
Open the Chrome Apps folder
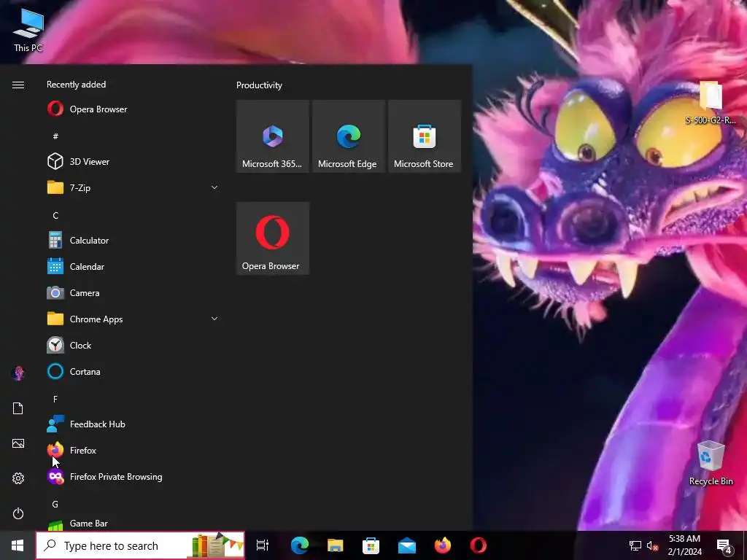[133, 319]
